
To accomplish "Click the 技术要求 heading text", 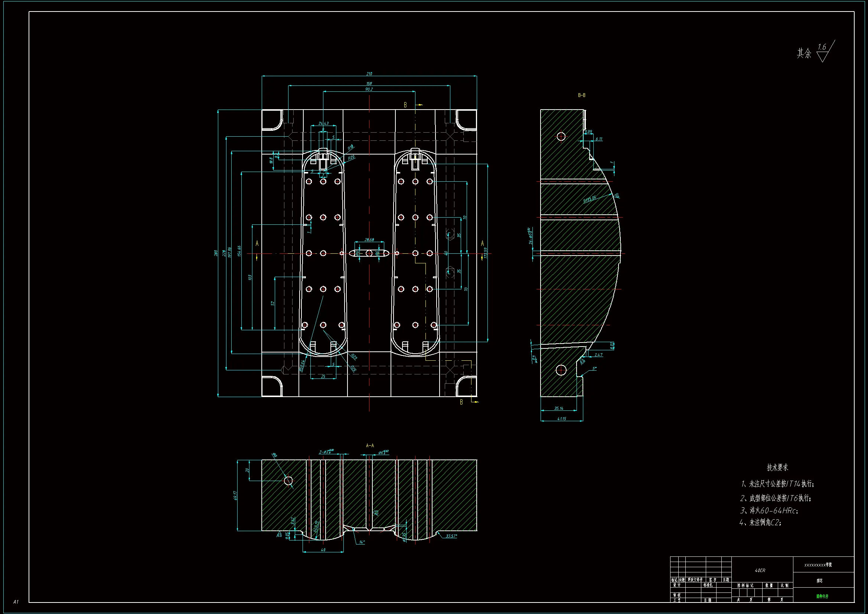I will (x=777, y=467).
